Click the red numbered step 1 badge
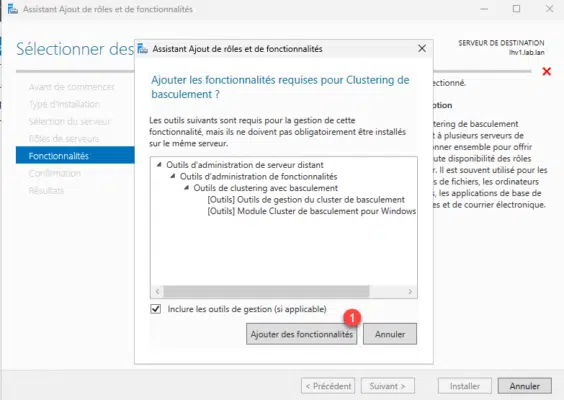This screenshot has width=564, height=400. pos(351,318)
